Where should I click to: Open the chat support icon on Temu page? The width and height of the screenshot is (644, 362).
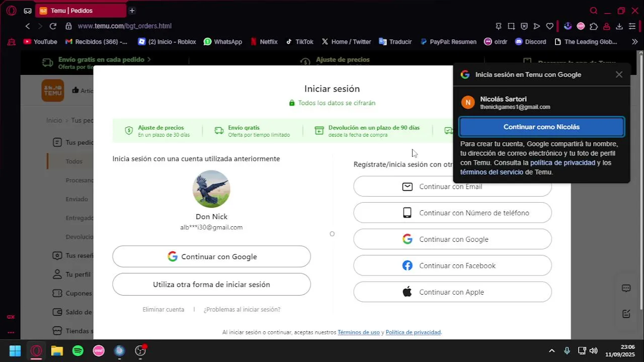point(626,288)
